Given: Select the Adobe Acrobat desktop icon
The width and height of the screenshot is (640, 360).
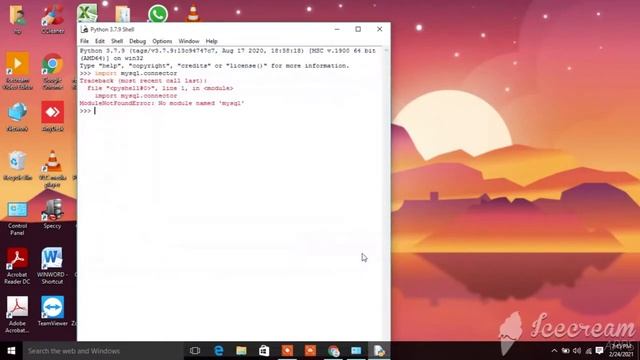Looking at the screenshot, I should pyautogui.click(x=18, y=314).
